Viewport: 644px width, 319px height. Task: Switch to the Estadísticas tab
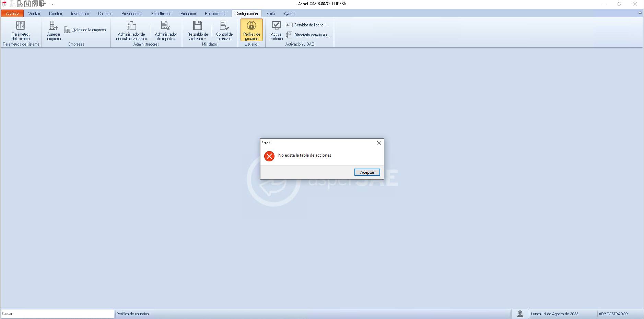point(161,14)
